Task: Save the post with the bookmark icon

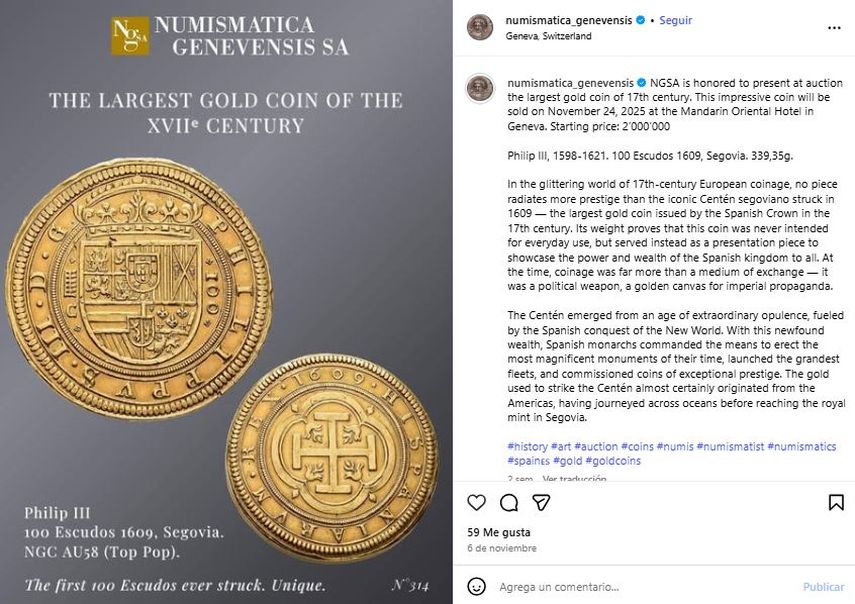Action: tap(836, 502)
